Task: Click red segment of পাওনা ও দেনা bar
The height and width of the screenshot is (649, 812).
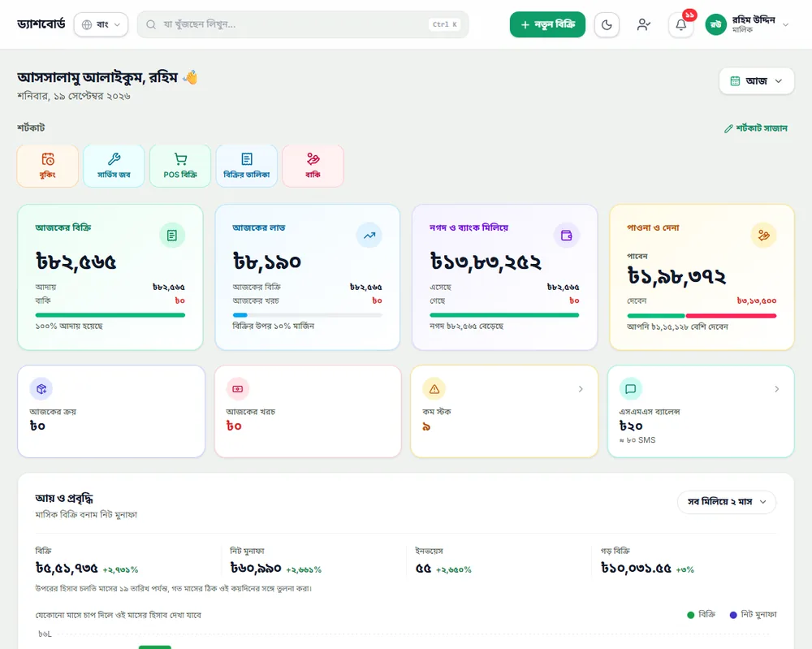Action: coord(732,315)
